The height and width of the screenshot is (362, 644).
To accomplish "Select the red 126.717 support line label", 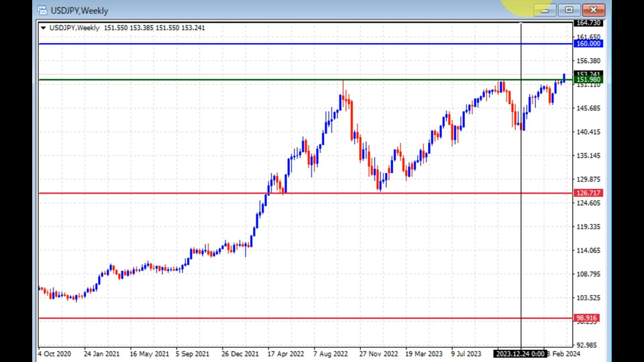I will click(x=588, y=193).
